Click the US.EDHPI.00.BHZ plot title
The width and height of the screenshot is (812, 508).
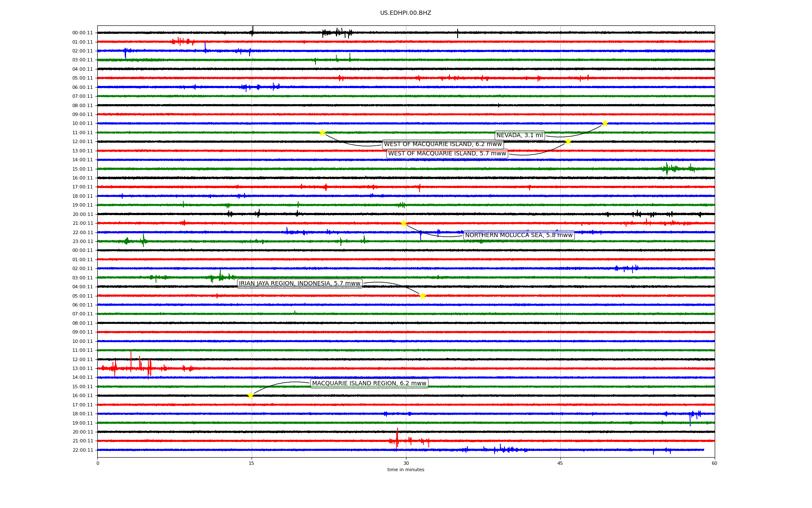coord(406,13)
